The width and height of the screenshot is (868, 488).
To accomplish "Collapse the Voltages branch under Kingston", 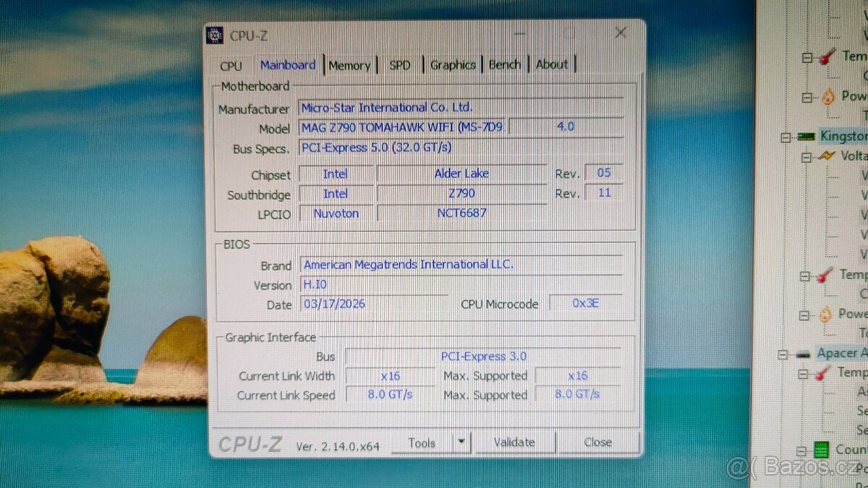I will tap(806, 156).
